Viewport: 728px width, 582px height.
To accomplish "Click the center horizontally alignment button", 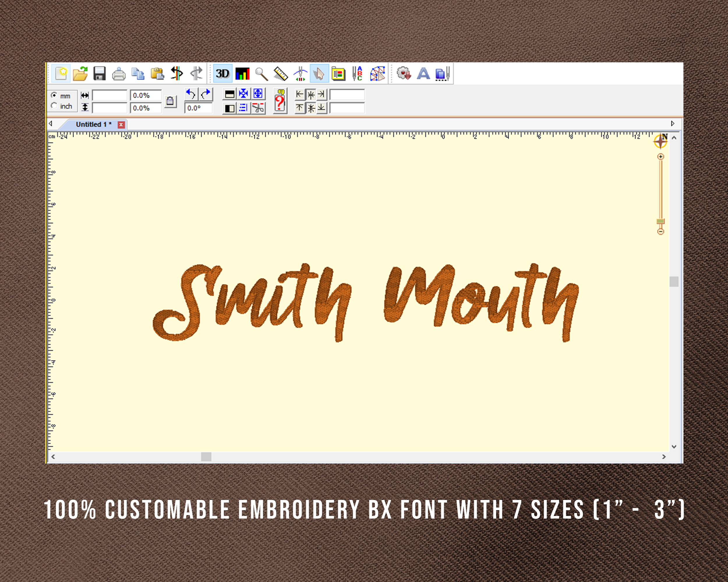I will [x=311, y=95].
